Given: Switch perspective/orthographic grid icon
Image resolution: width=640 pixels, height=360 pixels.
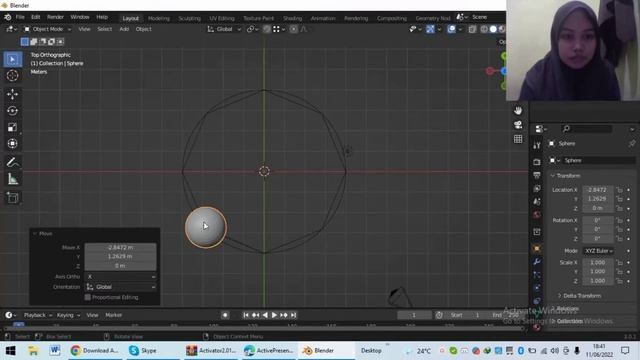Looking at the screenshot, I should [518, 139].
